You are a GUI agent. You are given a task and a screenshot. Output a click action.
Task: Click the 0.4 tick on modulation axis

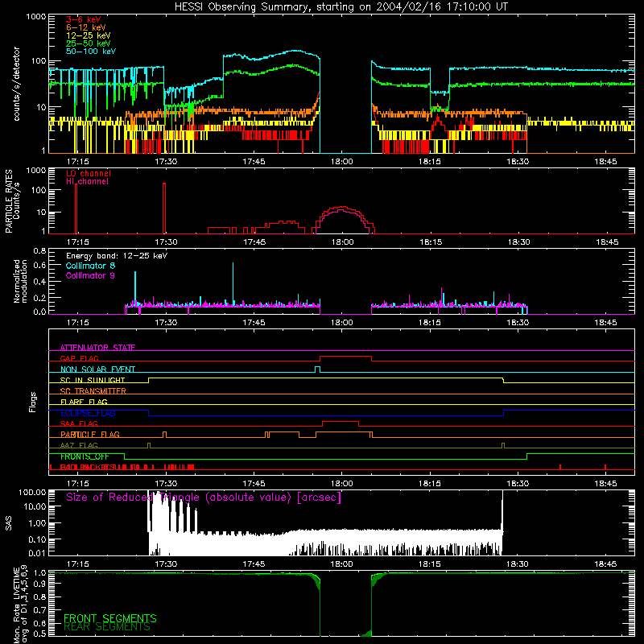(x=39, y=282)
